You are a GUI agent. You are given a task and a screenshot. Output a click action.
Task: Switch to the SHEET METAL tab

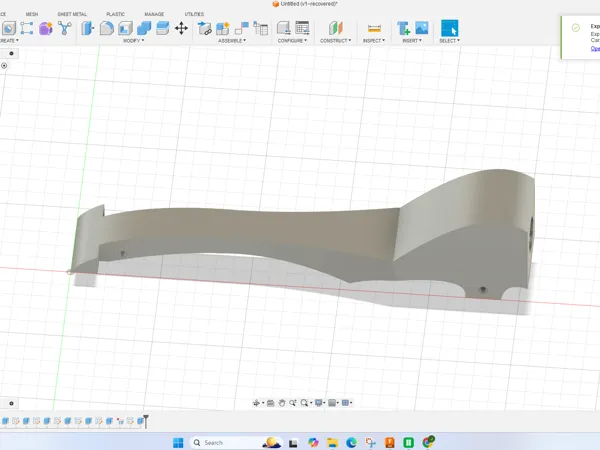[x=72, y=14]
